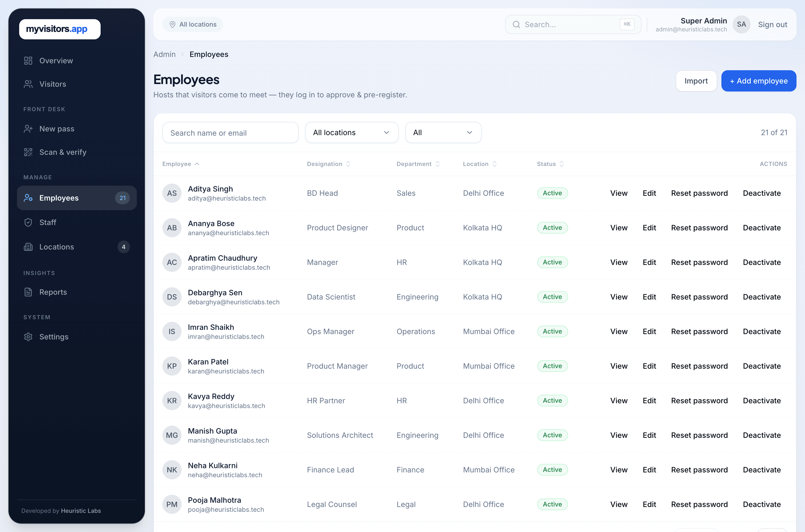Click the location pin icon in top bar
This screenshot has height=532, width=805.
tap(172, 24)
